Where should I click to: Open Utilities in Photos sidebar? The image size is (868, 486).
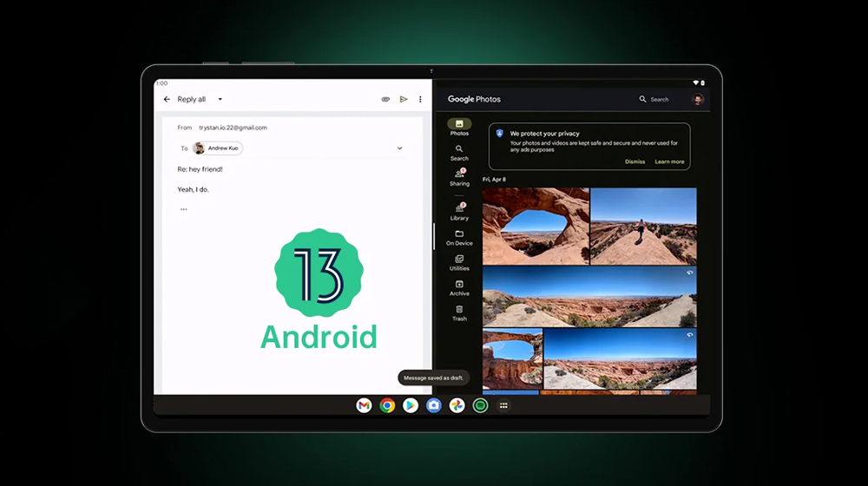click(459, 263)
